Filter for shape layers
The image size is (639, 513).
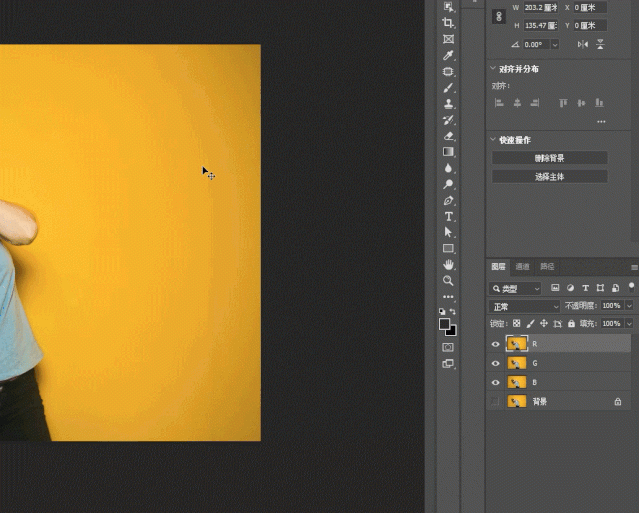(600, 288)
